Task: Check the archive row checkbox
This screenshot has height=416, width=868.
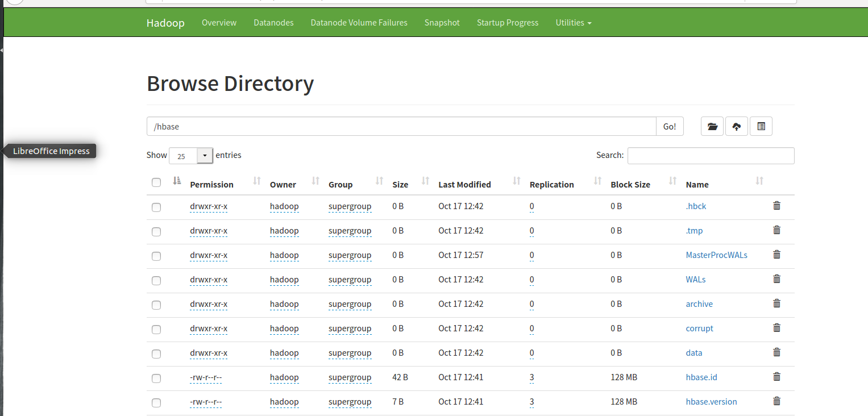Action: pyautogui.click(x=156, y=305)
